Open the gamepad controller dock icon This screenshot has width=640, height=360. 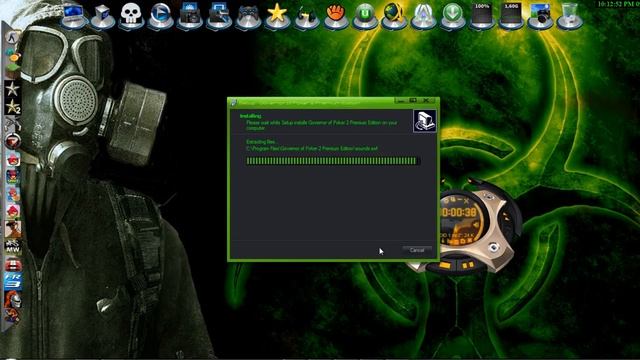point(248,16)
